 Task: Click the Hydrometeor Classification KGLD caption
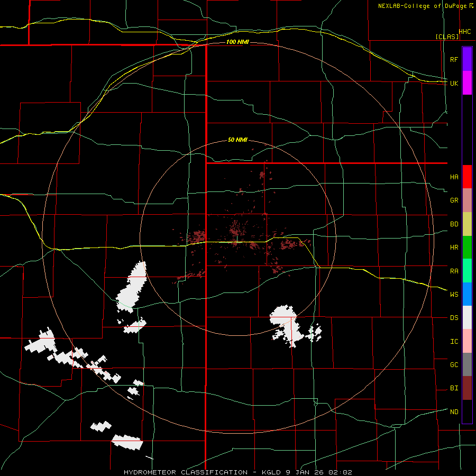click(x=237, y=472)
